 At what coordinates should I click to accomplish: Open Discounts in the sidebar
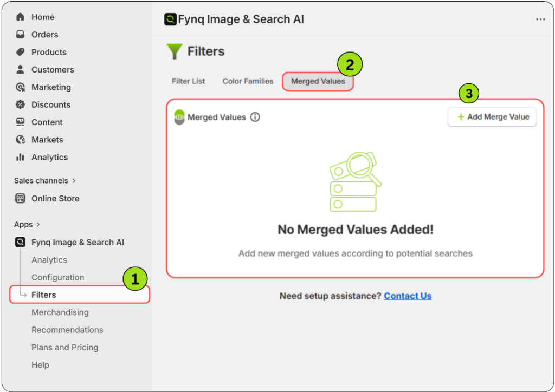click(x=51, y=104)
